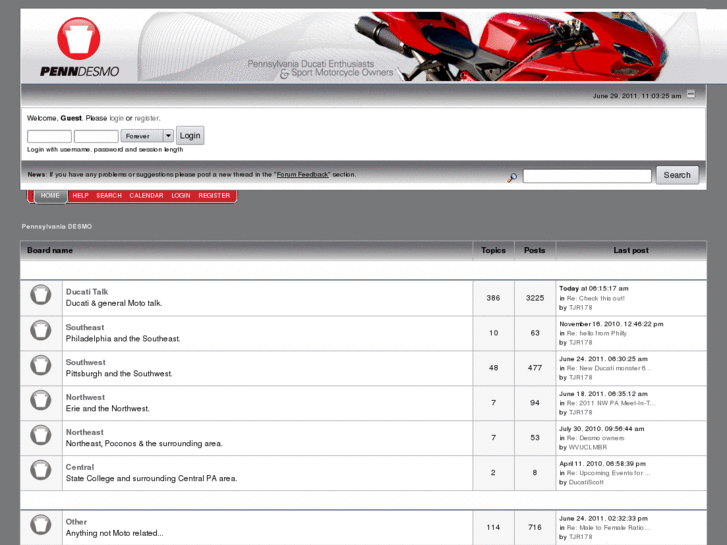This screenshot has height=545, width=727.
Task: Click the date and time June 29, 2011
Action: (637, 96)
